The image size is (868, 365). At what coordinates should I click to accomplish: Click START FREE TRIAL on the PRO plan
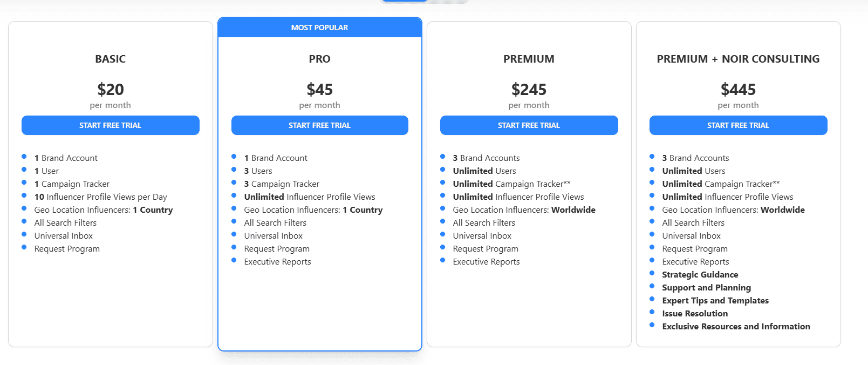[319, 125]
